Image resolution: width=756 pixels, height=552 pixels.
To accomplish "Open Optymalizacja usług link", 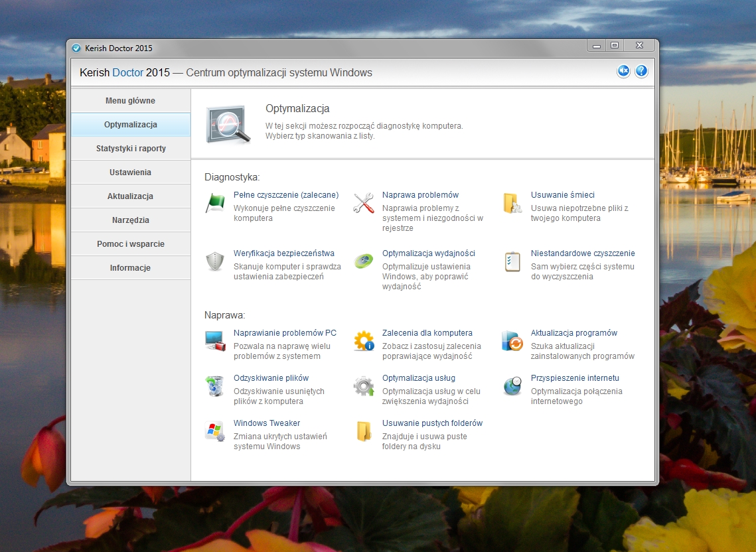I will click(x=419, y=378).
